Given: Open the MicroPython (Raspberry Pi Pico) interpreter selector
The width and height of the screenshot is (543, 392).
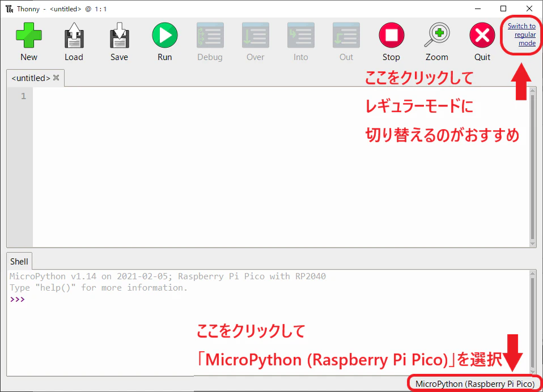Looking at the screenshot, I should coord(475,384).
